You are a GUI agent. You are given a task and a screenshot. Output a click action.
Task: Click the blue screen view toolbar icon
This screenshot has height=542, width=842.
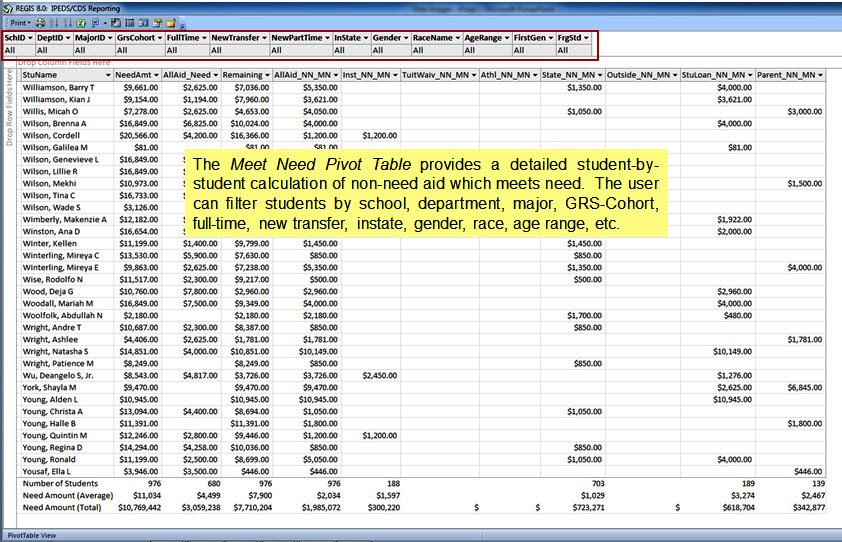(95, 23)
